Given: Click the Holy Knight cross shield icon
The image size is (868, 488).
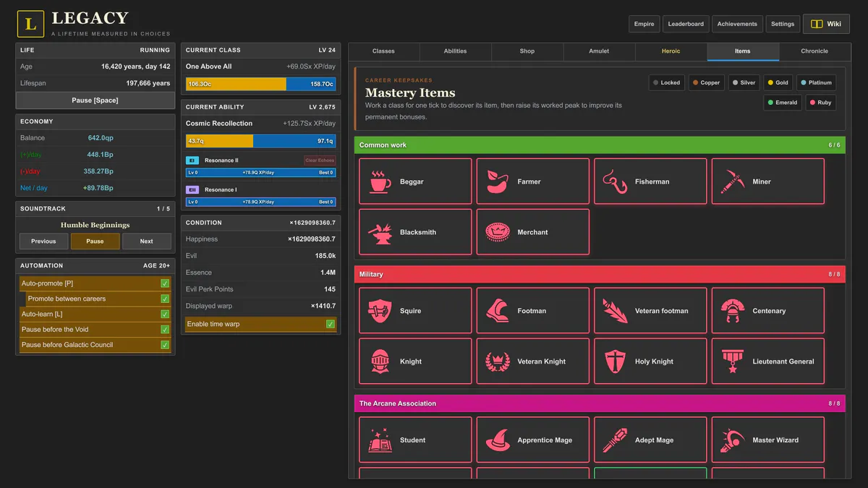Looking at the screenshot, I should tap(615, 361).
